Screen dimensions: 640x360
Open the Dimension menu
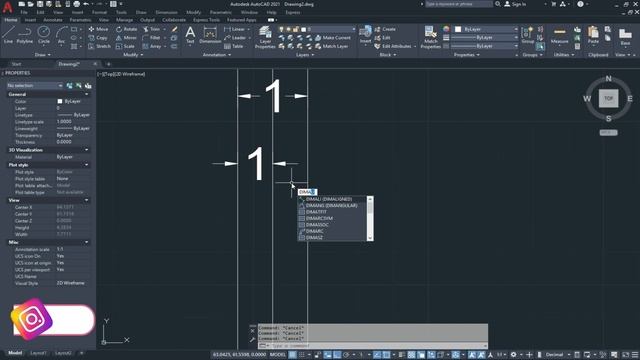(x=167, y=12)
